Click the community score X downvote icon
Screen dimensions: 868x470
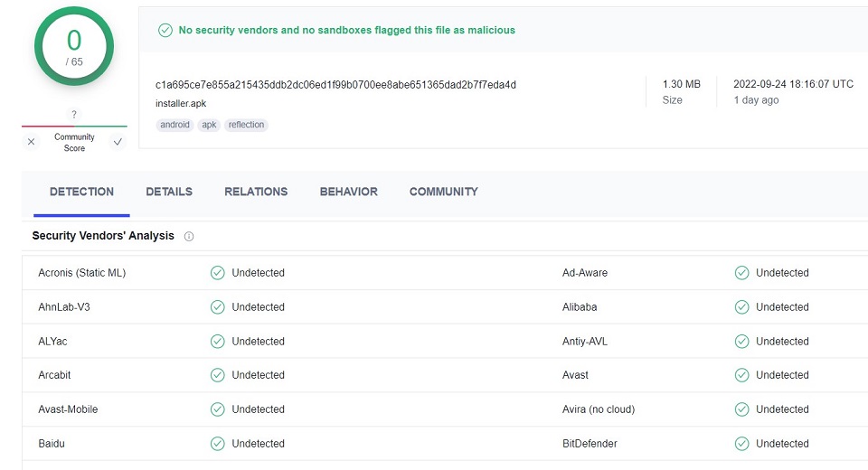(x=31, y=142)
